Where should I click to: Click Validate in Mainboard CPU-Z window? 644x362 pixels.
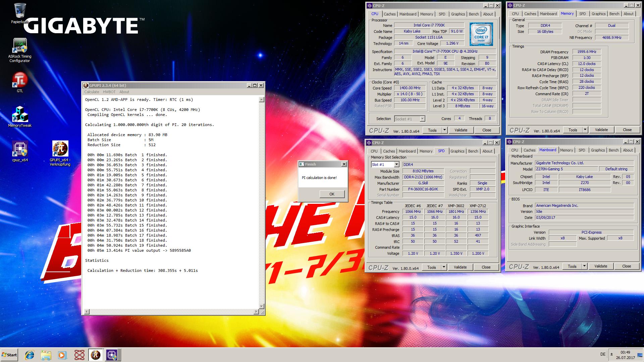point(600,266)
